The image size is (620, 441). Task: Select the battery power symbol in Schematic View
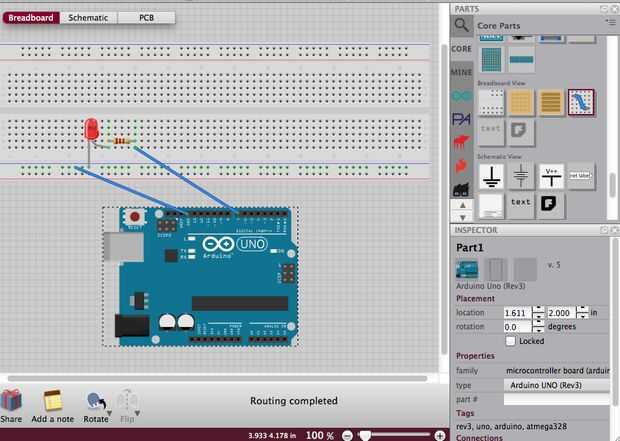521,176
